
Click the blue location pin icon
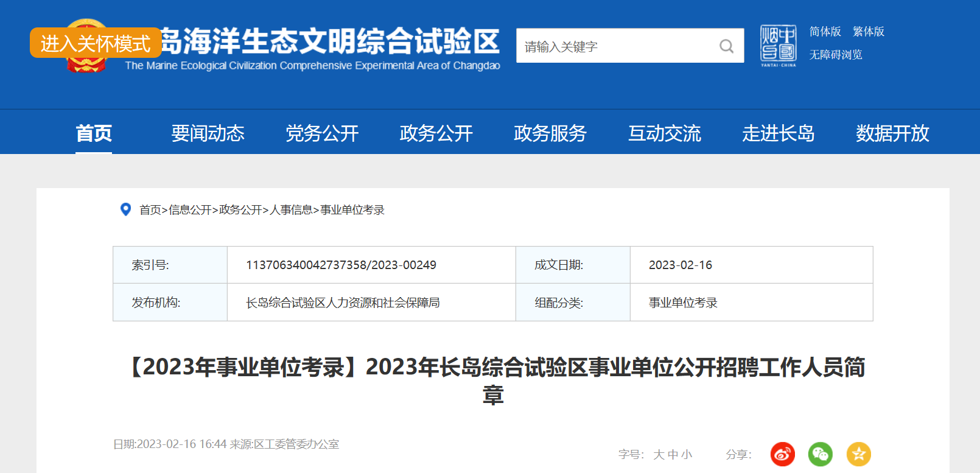point(125,209)
